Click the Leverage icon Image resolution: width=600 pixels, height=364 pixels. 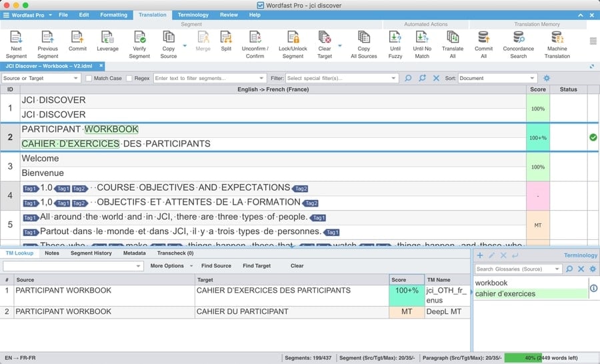pos(107,37)
